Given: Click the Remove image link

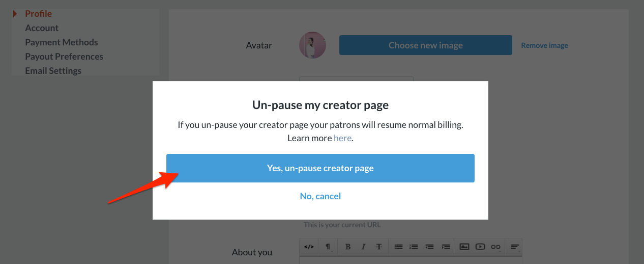Looking at the screenshot, I should (x=544, y=45).
